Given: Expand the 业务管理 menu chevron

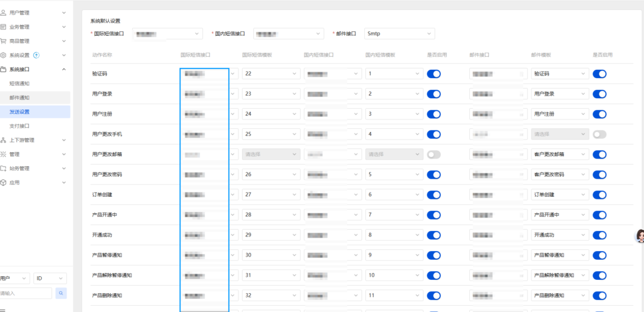Looking at the screenshot, I should 64,27.
